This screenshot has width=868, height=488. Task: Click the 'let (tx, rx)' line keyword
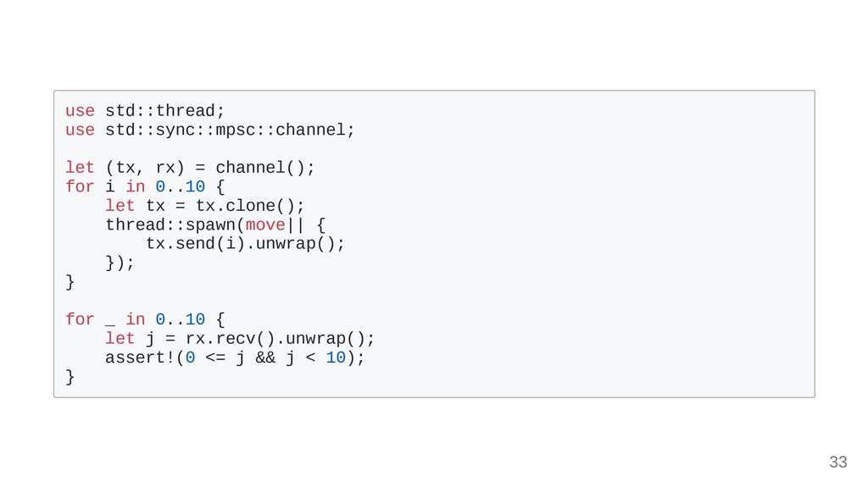[80, 168]
